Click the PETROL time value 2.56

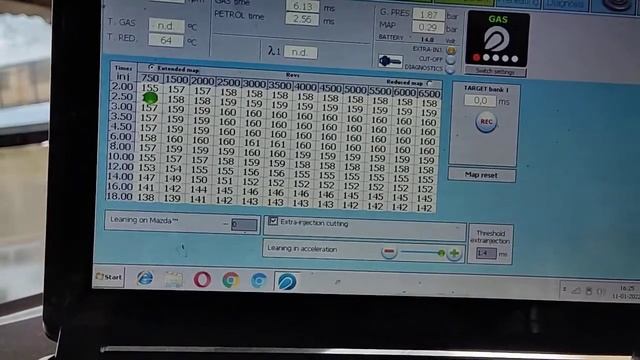[302, 19]
